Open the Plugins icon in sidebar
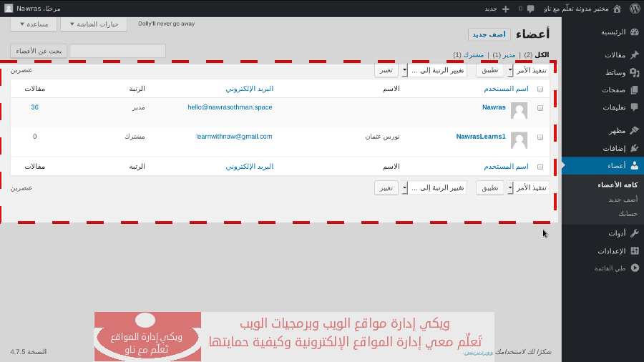This screenshot has height=362, width=644. (634, 148)
